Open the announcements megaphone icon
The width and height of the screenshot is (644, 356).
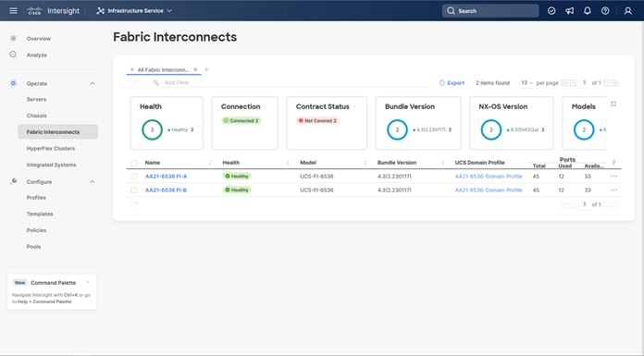[x=570, y=11]
